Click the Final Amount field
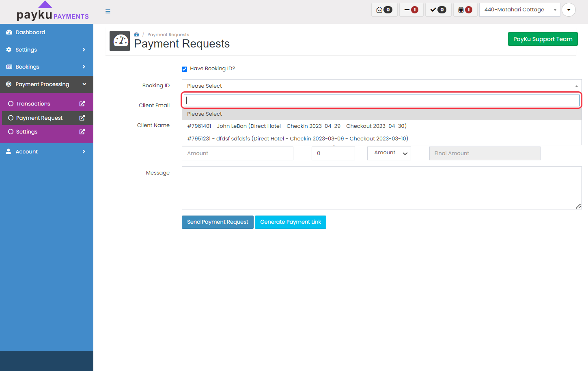The width and height of the screenshot is (588, 371). coord(485,153)
